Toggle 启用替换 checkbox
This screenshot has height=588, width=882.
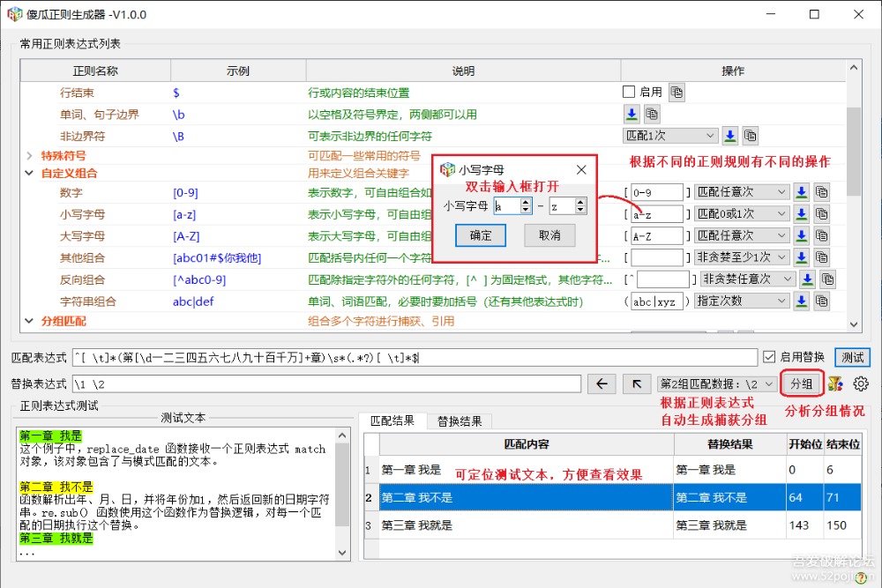click(x=769, y=357)
